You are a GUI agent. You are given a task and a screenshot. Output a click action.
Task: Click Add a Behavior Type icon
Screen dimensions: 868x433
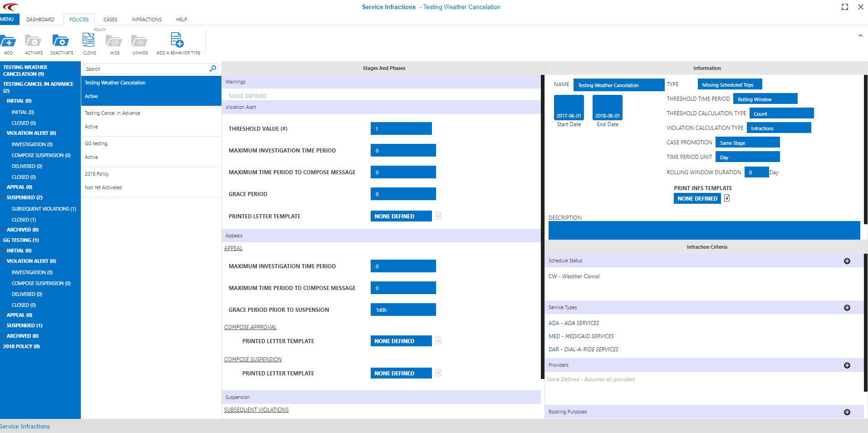point(177,41)
